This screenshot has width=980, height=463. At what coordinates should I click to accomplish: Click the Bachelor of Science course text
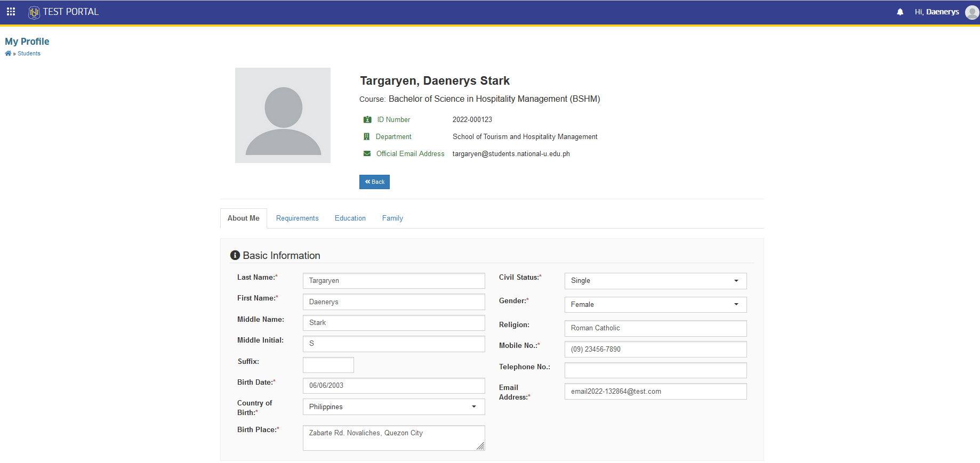click(494, 99)
